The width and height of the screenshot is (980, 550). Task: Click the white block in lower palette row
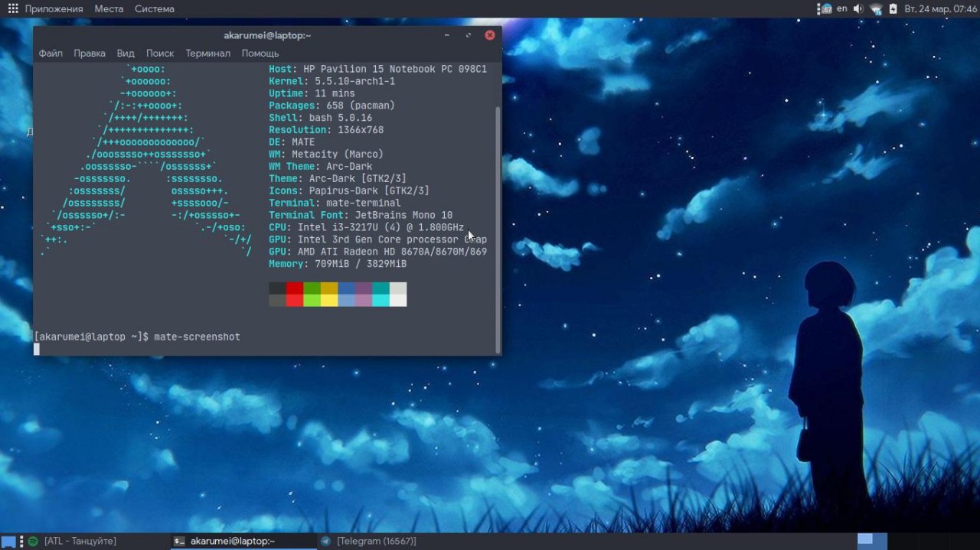(398, 301)
